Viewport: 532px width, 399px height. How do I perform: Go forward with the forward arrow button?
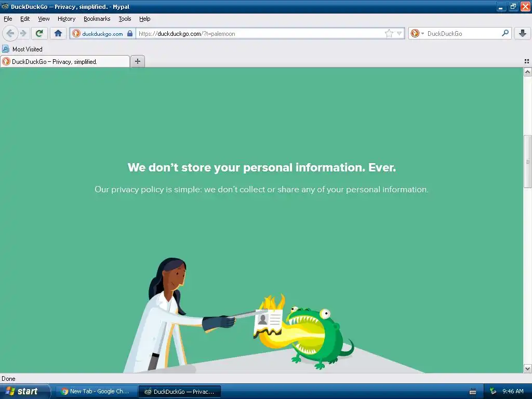pos(23,33)
